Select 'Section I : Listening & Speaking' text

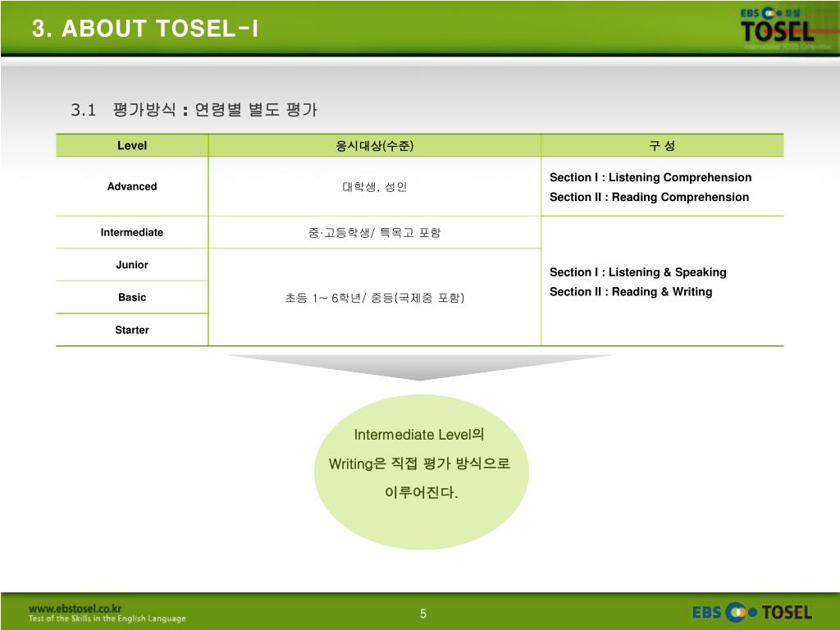[x=638, y=272]
